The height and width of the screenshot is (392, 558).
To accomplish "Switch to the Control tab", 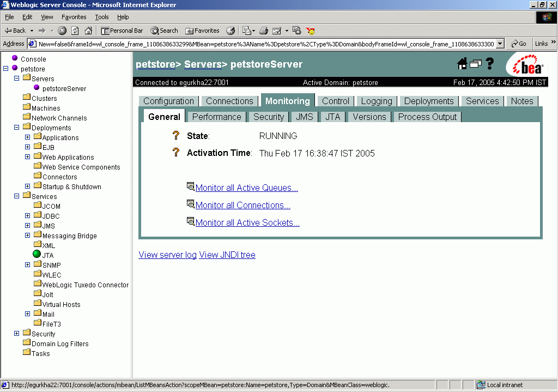I will (335, 101).
